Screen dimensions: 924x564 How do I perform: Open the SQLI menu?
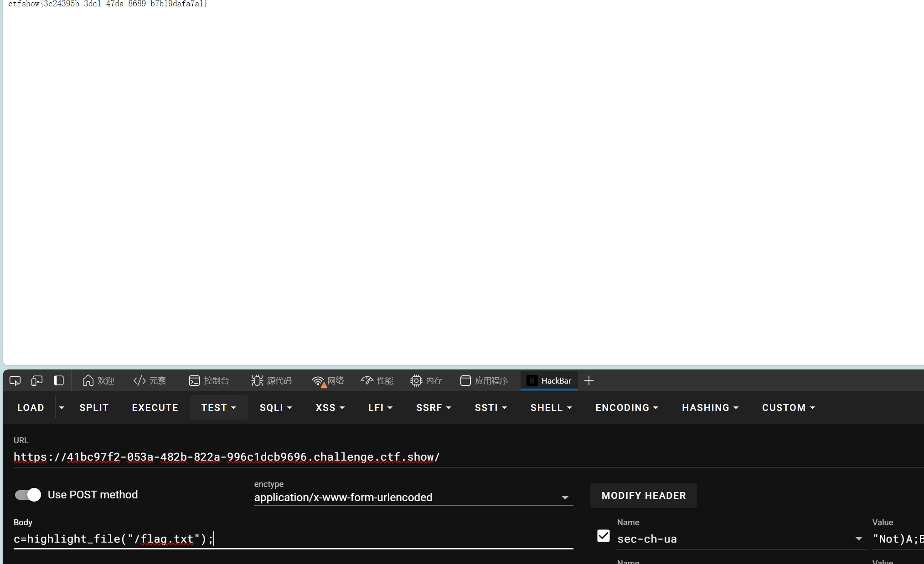pyautogui.click(x=276, y=408)
